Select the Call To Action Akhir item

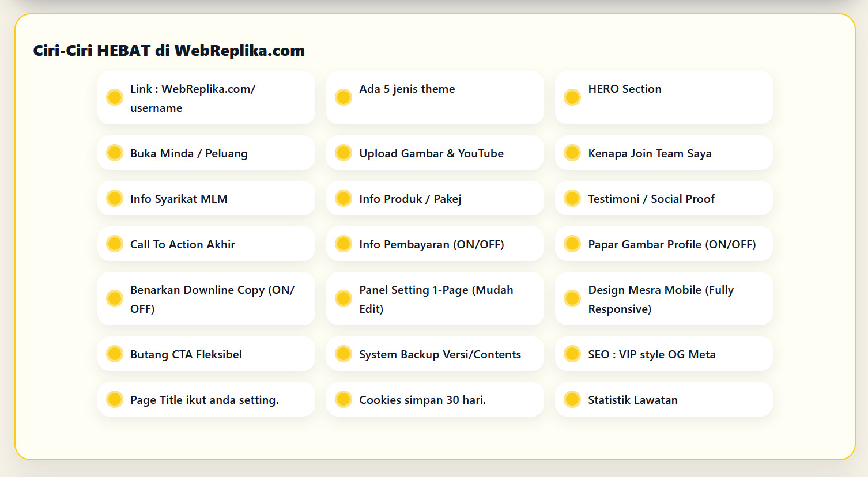(206, 244)
